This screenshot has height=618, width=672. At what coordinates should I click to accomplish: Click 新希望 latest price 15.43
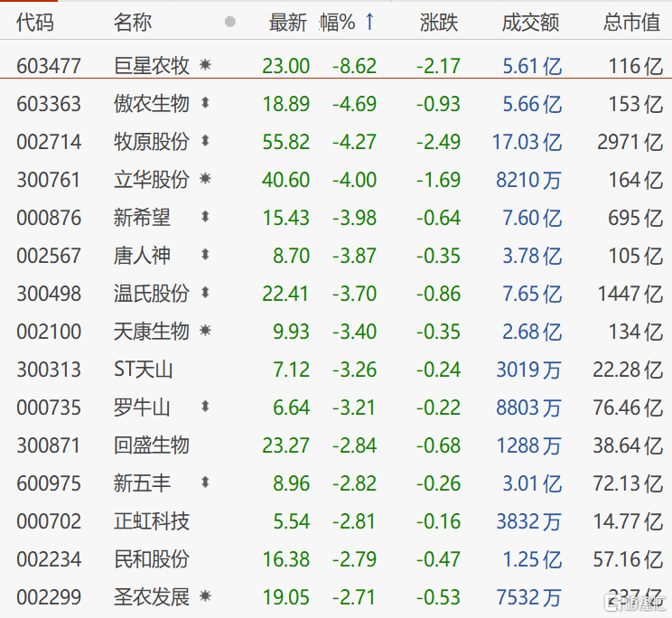click(285, 218)
